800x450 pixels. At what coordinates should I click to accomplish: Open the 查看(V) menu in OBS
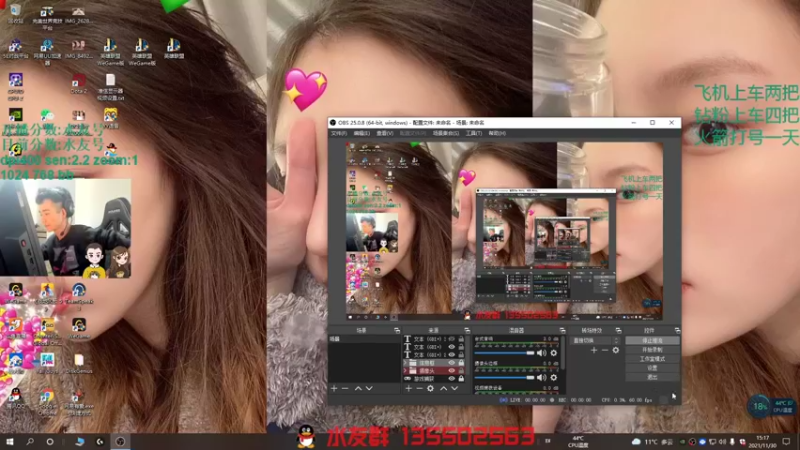[385, 133]
